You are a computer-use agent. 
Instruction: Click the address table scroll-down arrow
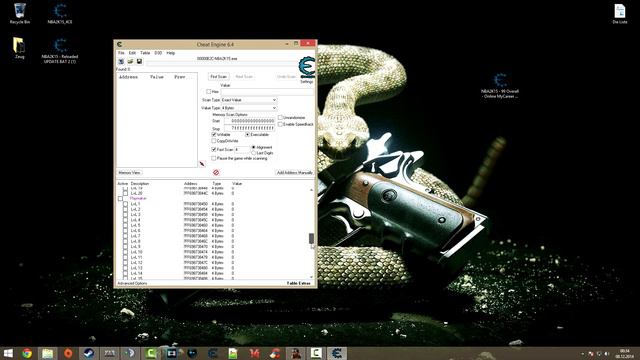[x=311, y=277]
